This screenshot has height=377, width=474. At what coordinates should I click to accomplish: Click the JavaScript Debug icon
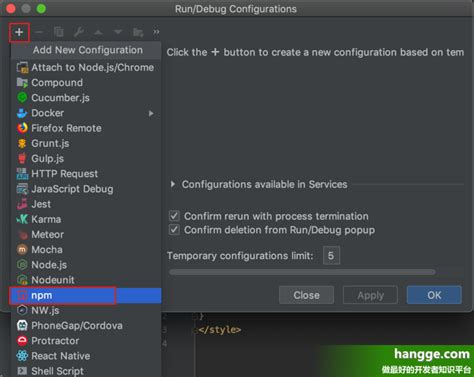point(22,189)
